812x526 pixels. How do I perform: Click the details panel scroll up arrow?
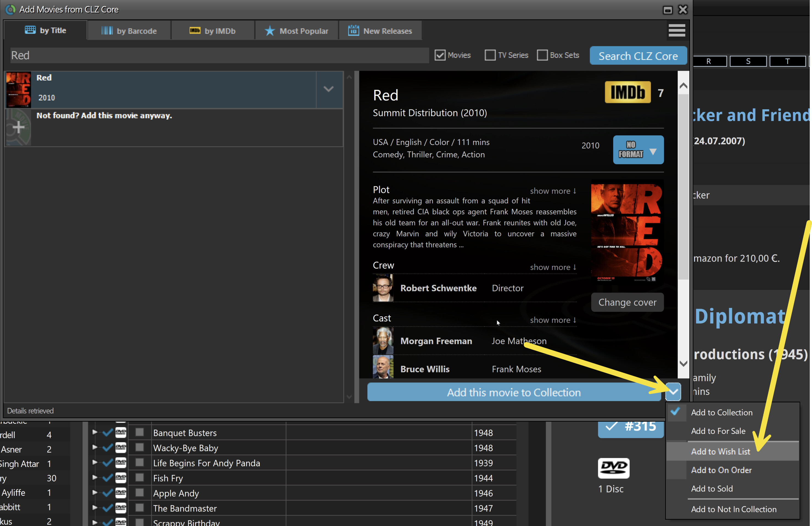coord(683,86)
